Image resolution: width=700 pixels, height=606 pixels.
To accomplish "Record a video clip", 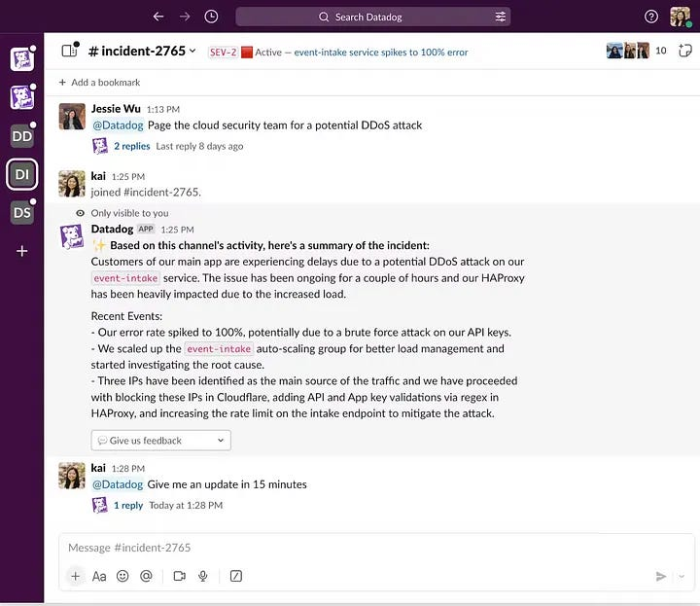I will (180, 576).
